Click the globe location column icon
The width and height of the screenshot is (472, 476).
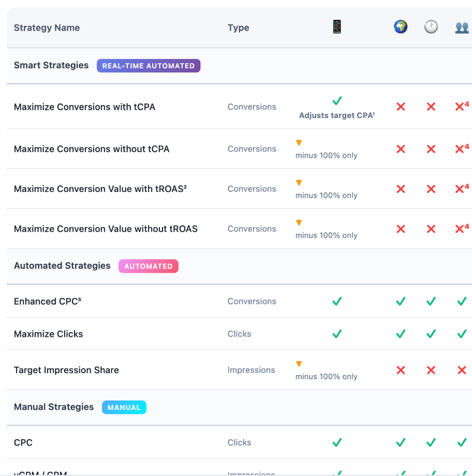(401, 27)
